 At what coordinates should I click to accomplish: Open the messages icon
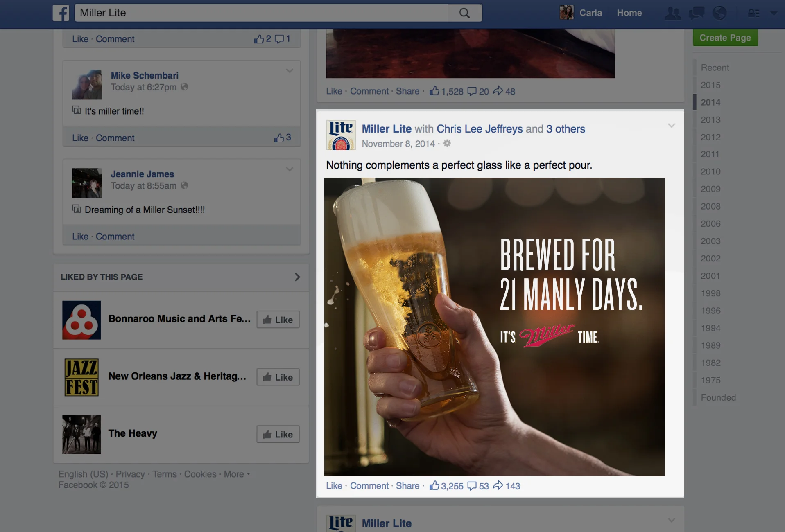696,13
